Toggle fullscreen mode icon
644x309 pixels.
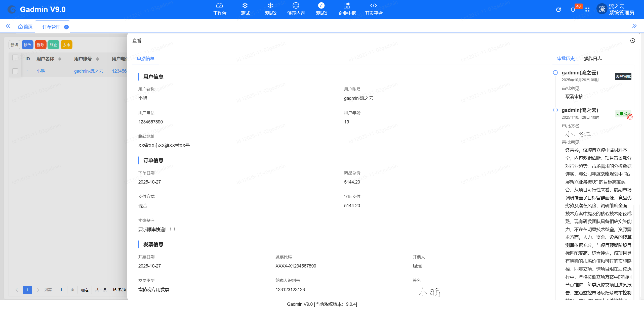[x=588, y=9]
